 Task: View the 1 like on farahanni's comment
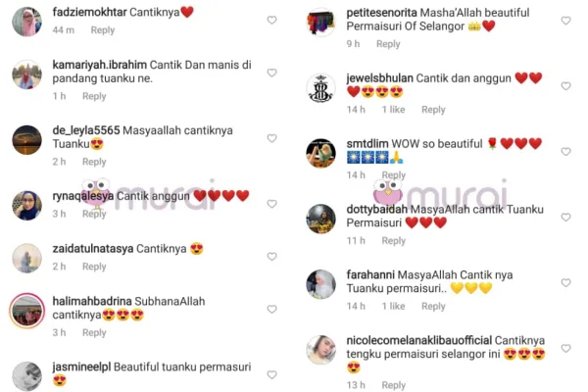[393, 306]
